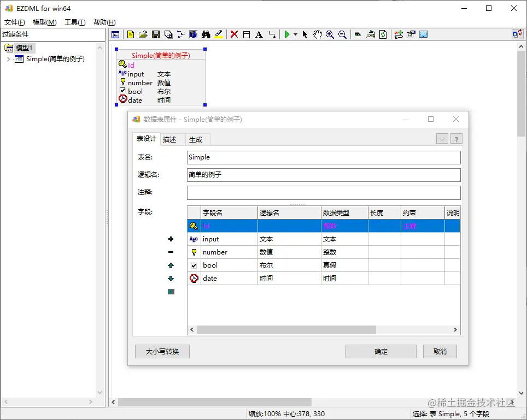The height and width of the screenshot is (420, 527).
Task: Click the 取消 button
Action: [x=440, y=352]
